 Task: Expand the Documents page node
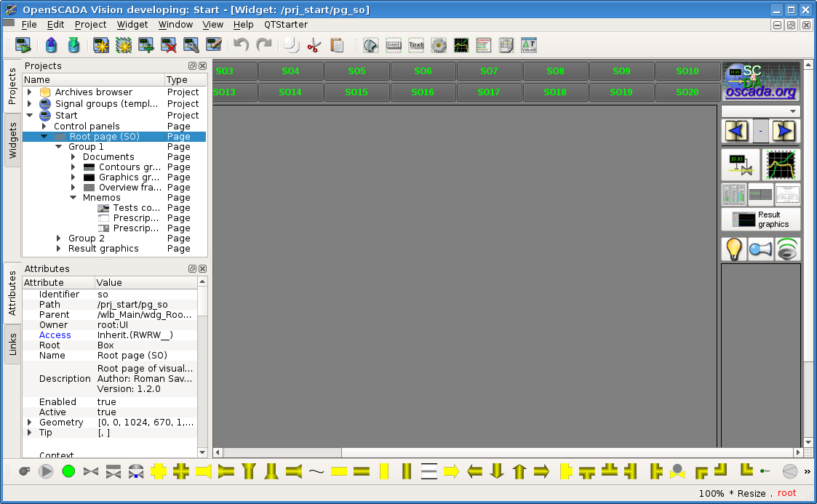[73, 156]
